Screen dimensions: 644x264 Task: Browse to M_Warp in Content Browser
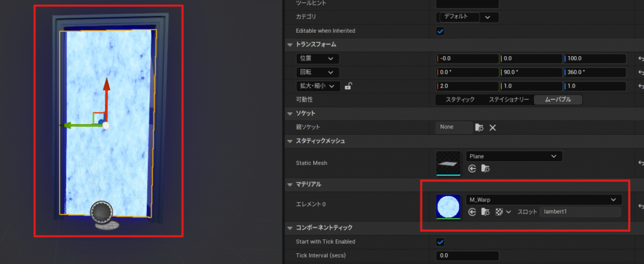click(x=486, y=212)
